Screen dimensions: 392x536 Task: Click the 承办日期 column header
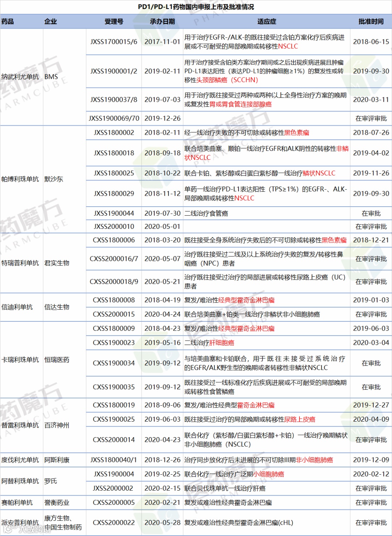(x=162, y=21)
